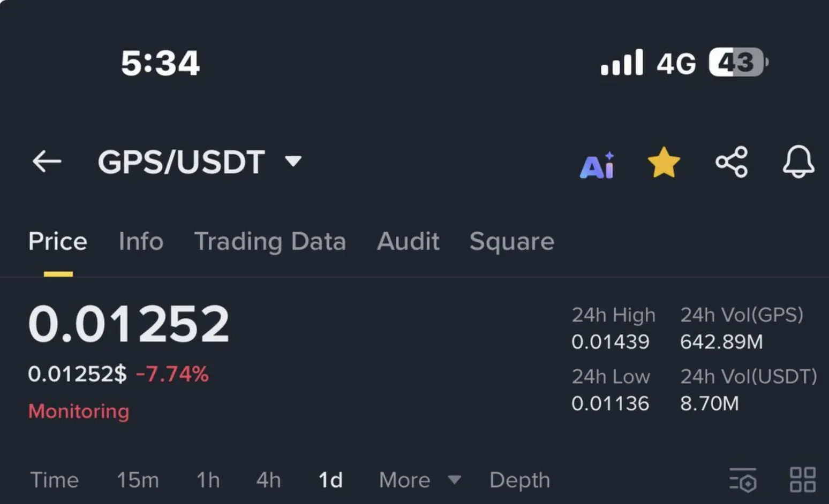Select the Audit tab
The image size is (829, 504).
(x=408, y=241)
